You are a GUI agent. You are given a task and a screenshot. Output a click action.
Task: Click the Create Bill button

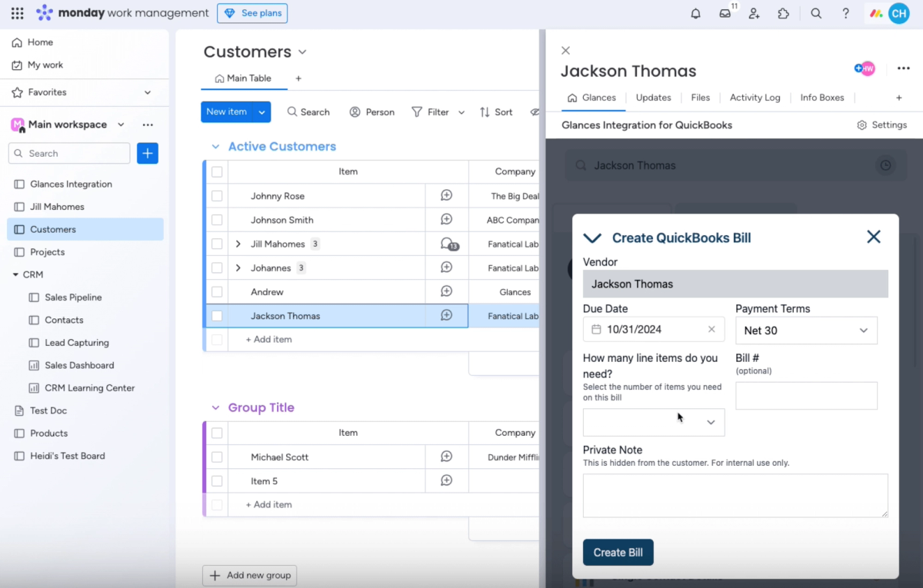tap(618, 552)
